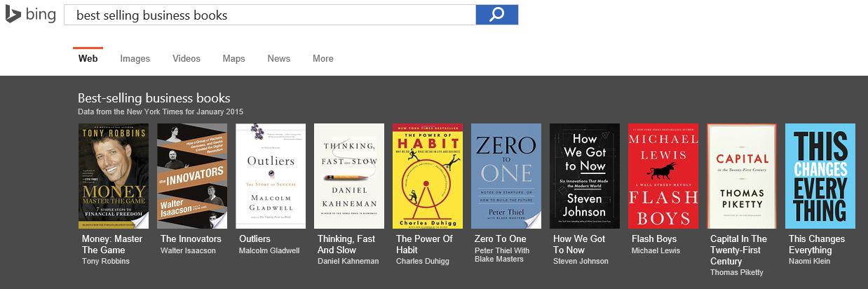868x289 pixels.
Task: Click the Bing logo
Action: 31,15
